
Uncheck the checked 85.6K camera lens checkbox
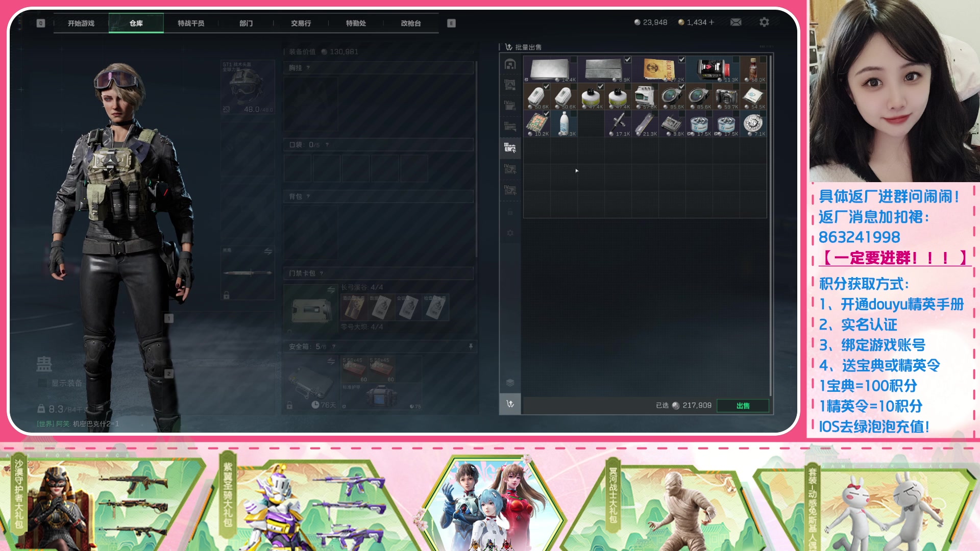(682, 87)
